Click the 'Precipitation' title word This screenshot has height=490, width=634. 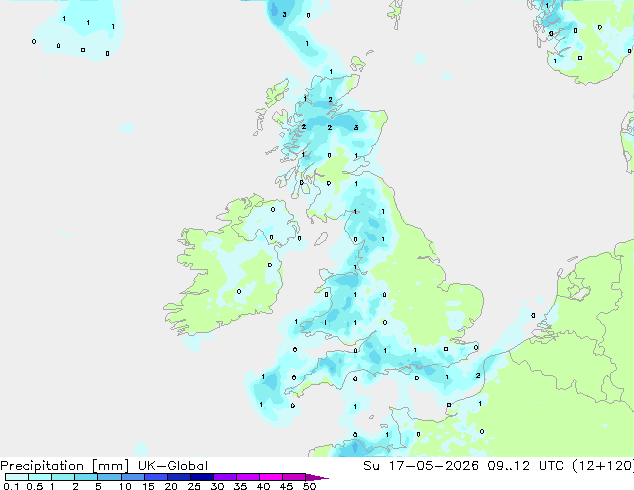42,466
